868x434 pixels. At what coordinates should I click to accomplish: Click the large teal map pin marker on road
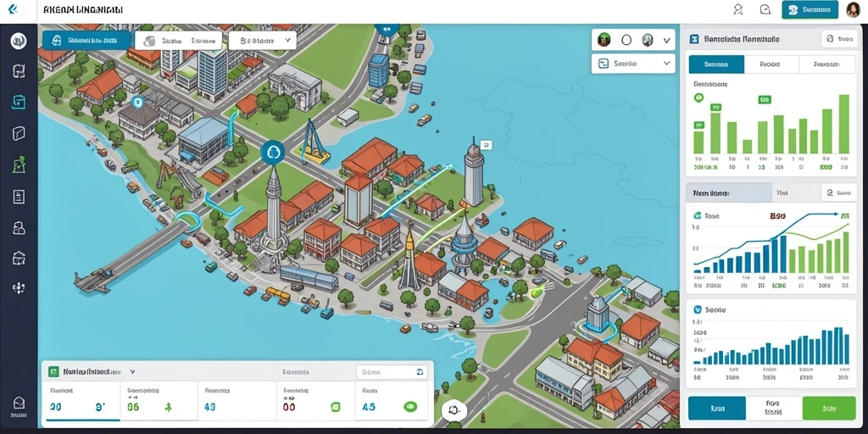point(272,152)
